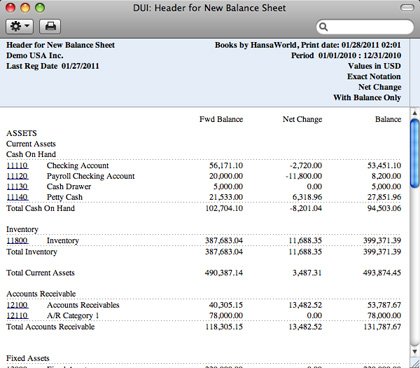
Task: Click the Exact Notation header text
Action: pyautogui.click(x=374, y=77)
